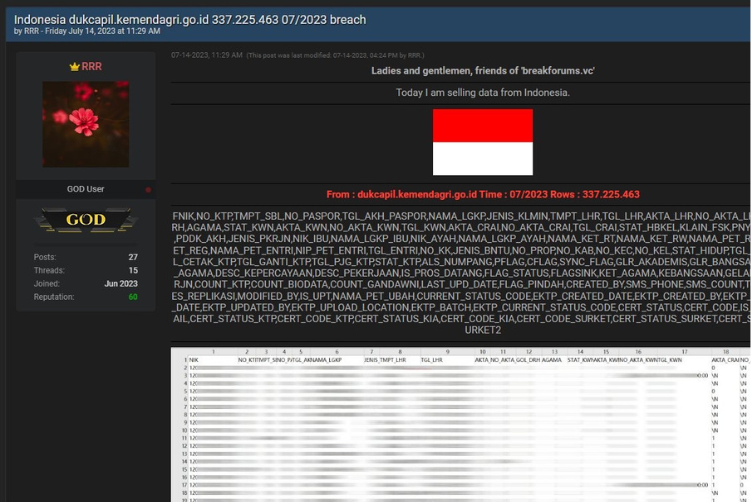Open the green reputation score 60
The image size is (753, 502).
pos(132,297)
